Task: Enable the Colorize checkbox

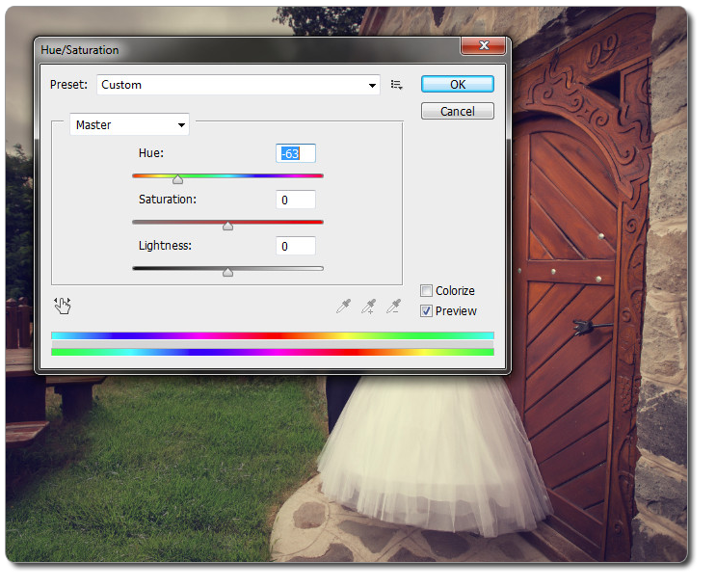Action: point(426,290)
